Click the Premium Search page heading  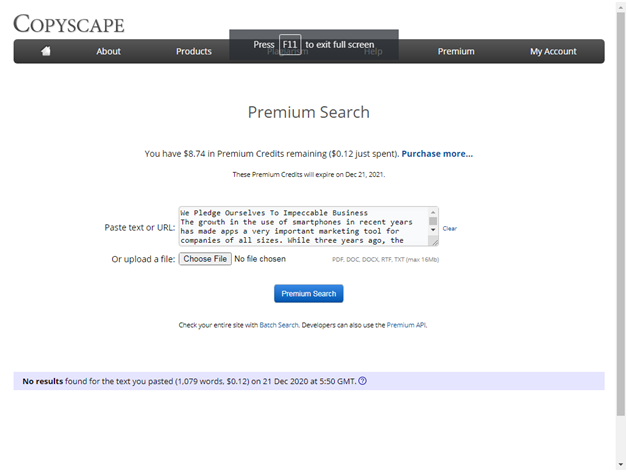308,112
